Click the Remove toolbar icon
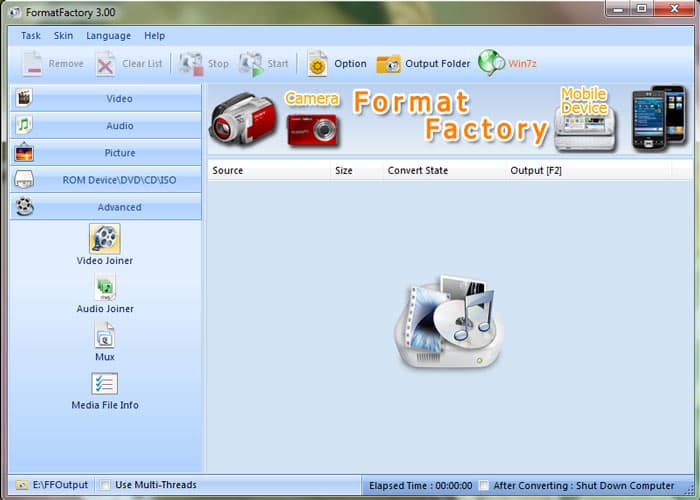The height and width of the screenshot is (500, 700). tap(33, 64)
